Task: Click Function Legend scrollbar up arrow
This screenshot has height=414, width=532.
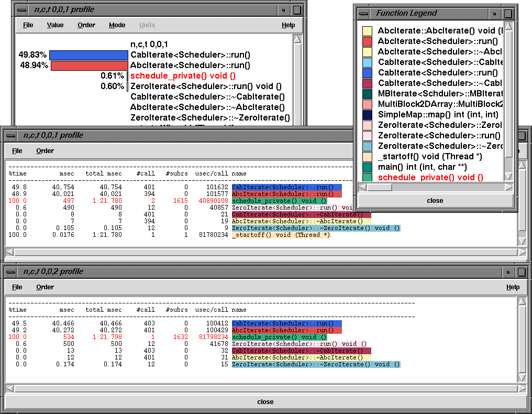Action: [508, 26]
